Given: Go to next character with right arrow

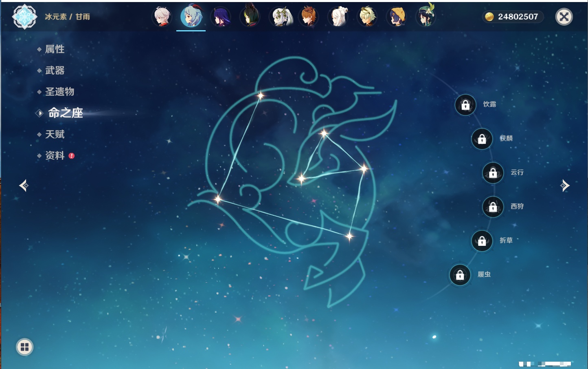Looking at the screenshot, I should click(565, 186).
